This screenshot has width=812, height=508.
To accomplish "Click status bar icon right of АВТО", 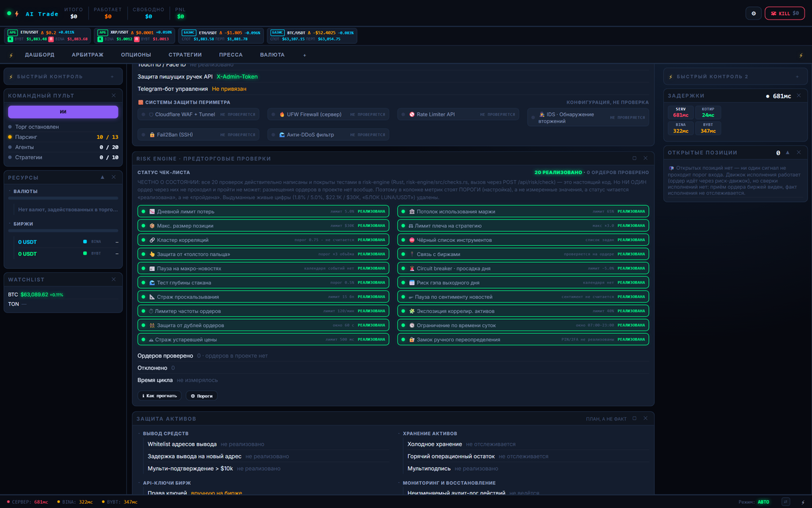I will pos(786,502).
